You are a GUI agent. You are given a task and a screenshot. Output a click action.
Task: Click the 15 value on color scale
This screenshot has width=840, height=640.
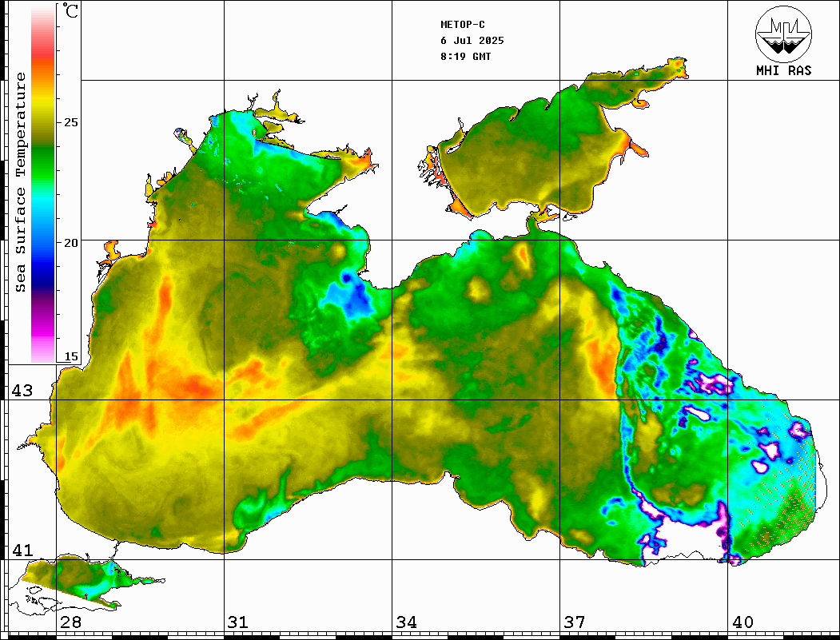[70, 356]
